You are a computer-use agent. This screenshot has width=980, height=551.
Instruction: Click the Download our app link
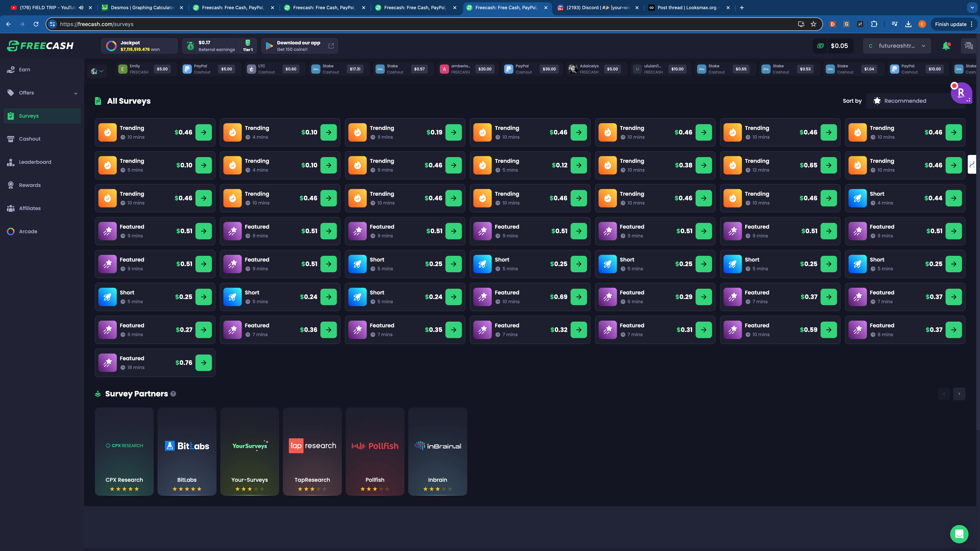coord(299,46)
